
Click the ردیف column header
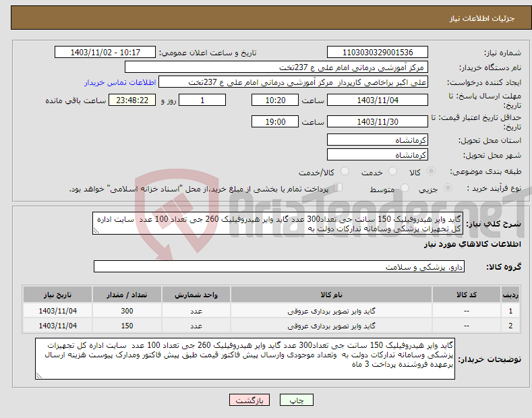510,295
